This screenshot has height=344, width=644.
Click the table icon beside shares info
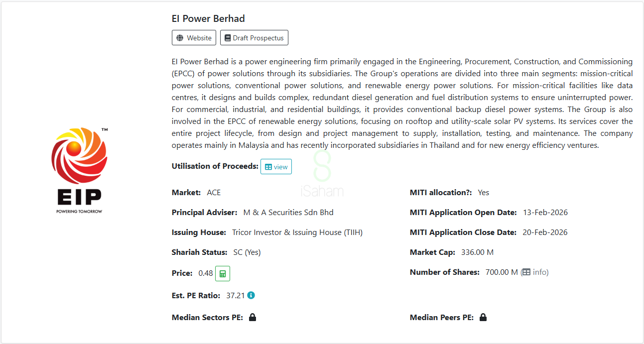[526, 272]
